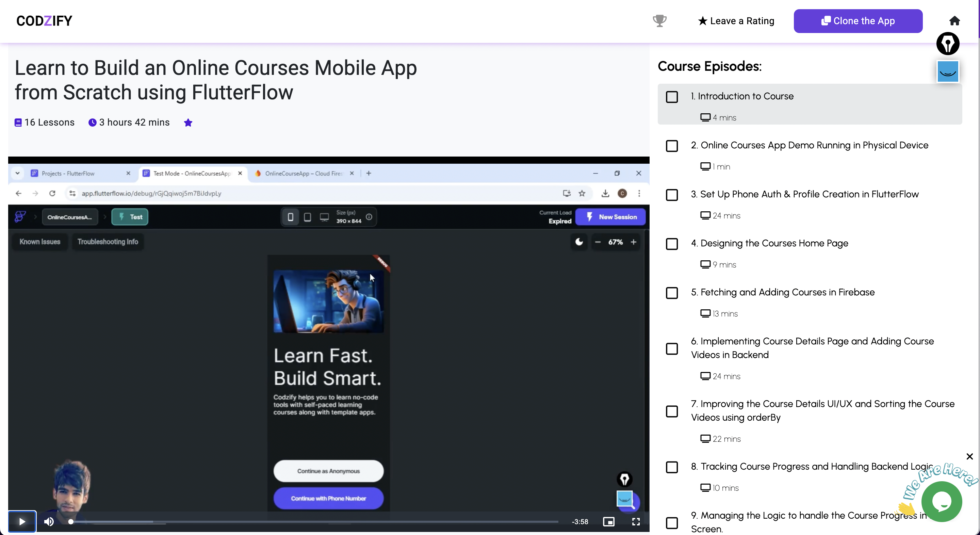Click Continue with Phone Number button
The height and width of the screenshot is (535, 980).
click(328, 498)
